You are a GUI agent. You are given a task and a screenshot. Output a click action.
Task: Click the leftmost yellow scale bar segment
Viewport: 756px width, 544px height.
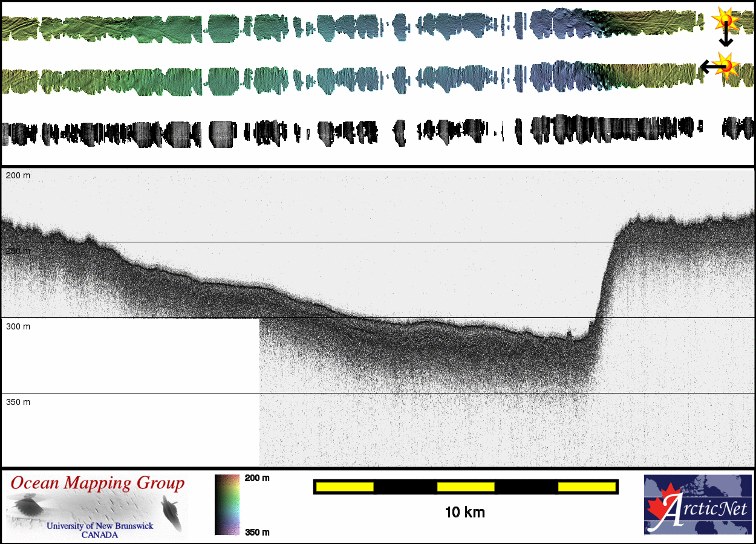(x=345, y=487)
